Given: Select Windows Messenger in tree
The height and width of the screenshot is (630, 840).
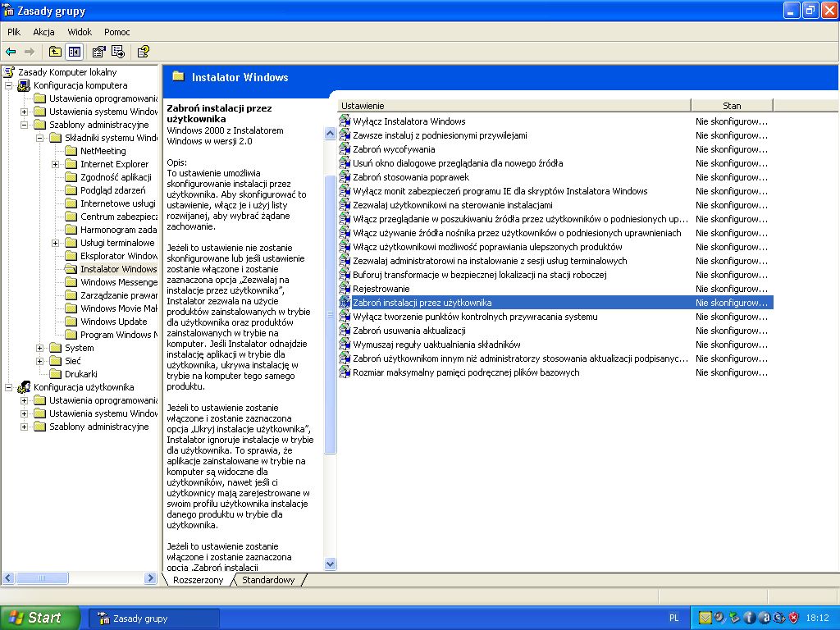Looking at the screenshot, I should point(118,282).
